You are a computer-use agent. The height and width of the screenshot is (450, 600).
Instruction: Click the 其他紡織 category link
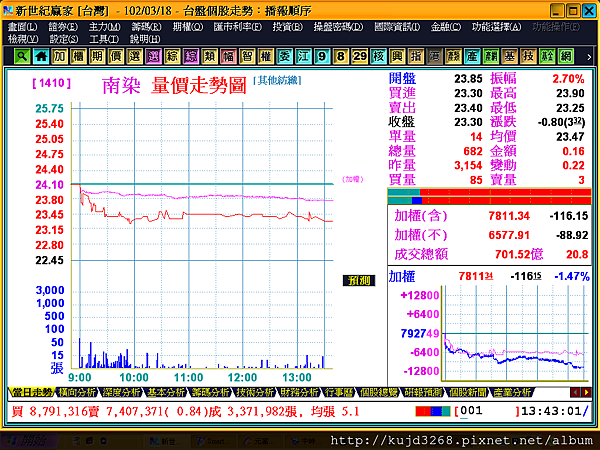pos(277,80)
